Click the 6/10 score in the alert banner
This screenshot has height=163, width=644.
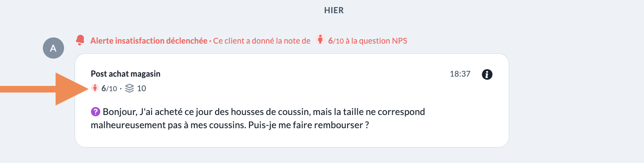point(336,41)
